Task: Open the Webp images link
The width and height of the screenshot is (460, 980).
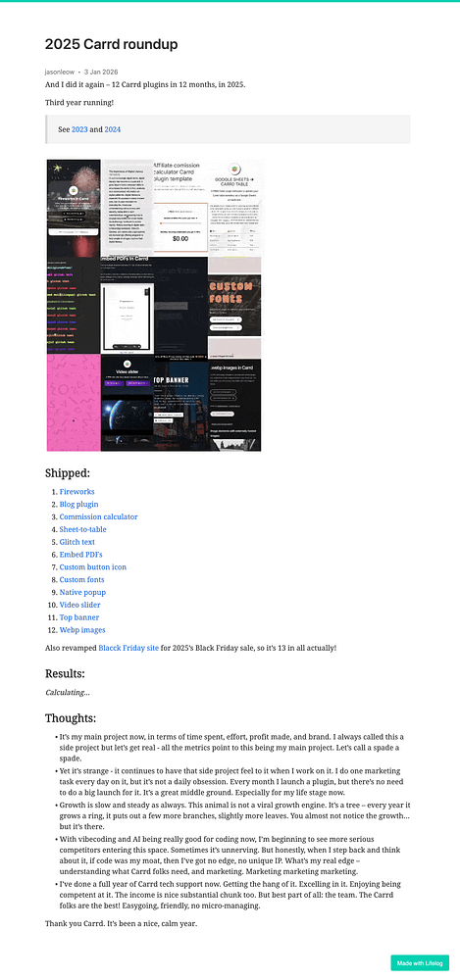Action: pos(82,629)
